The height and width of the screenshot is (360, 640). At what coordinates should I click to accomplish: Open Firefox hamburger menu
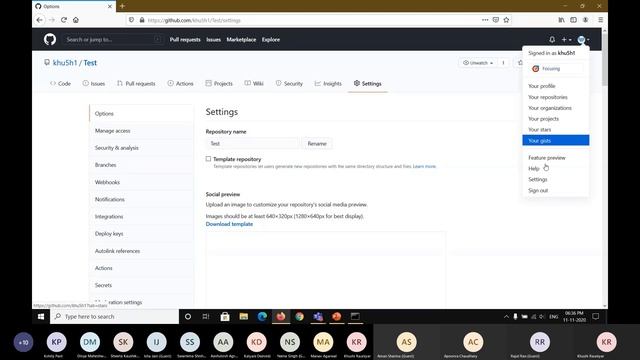pos(600,20)
